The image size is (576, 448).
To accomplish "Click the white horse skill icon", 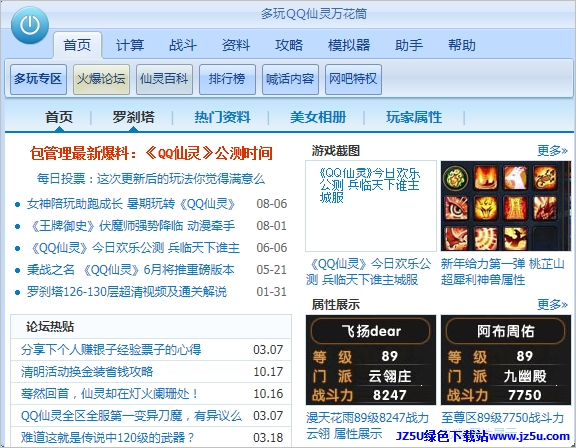I will [515, 178].
